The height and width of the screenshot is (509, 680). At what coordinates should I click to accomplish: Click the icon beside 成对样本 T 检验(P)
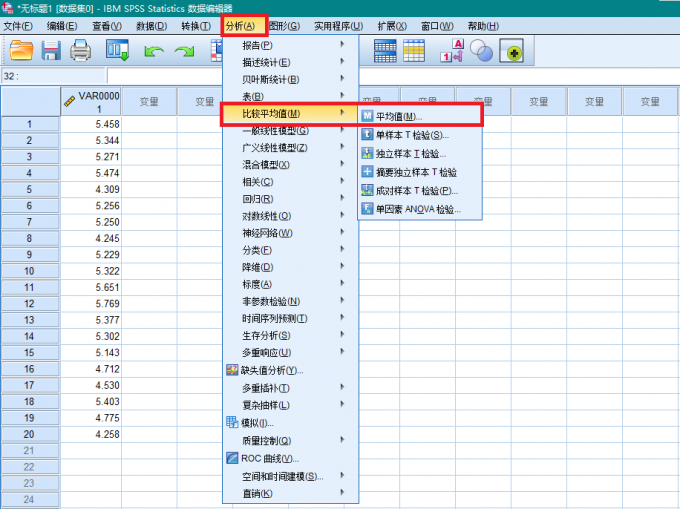point(367,190)
